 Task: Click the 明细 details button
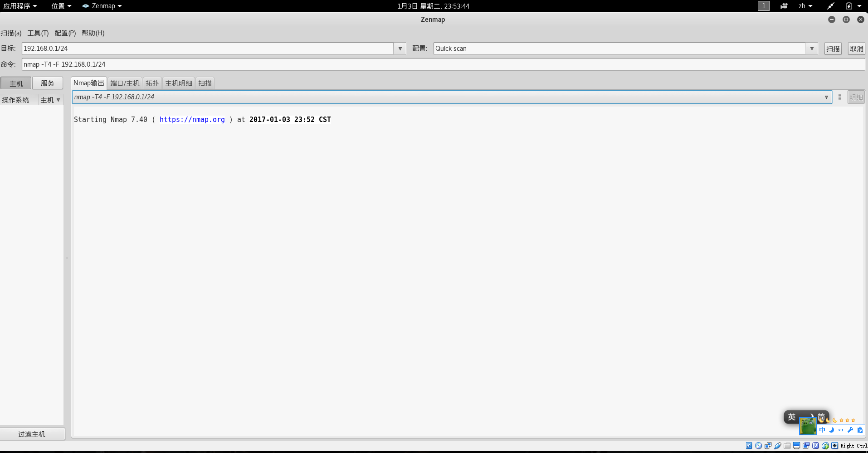[856, 97]
